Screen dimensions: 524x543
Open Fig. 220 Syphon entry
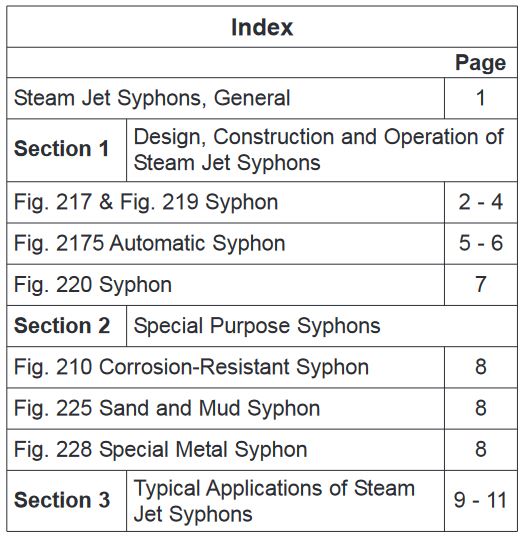(93, 285)
